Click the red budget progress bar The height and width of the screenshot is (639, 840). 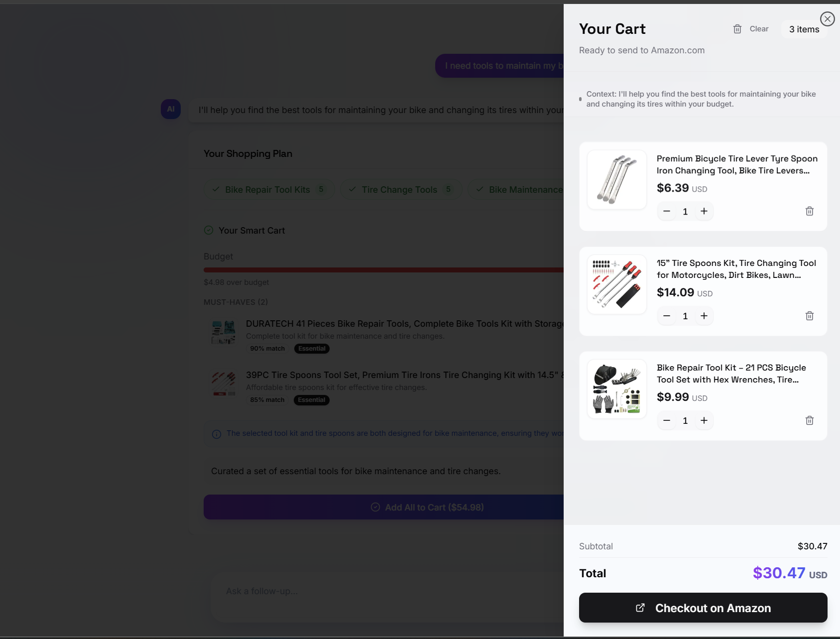382,269
